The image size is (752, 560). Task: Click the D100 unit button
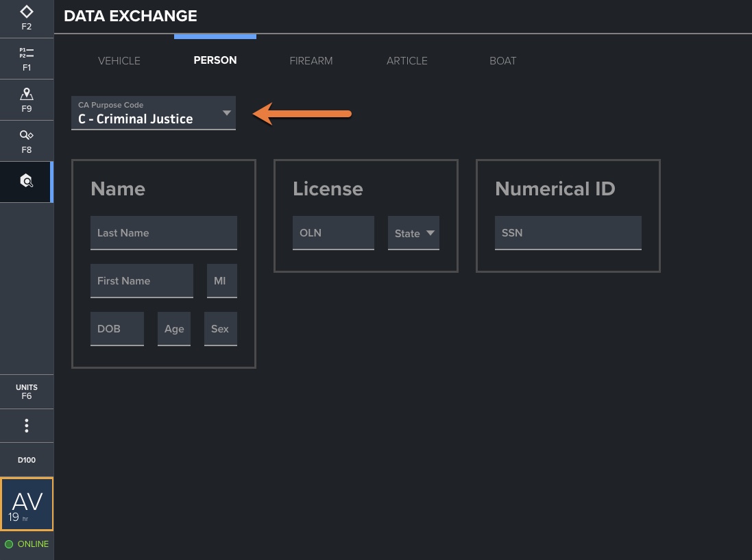point(26,460)
